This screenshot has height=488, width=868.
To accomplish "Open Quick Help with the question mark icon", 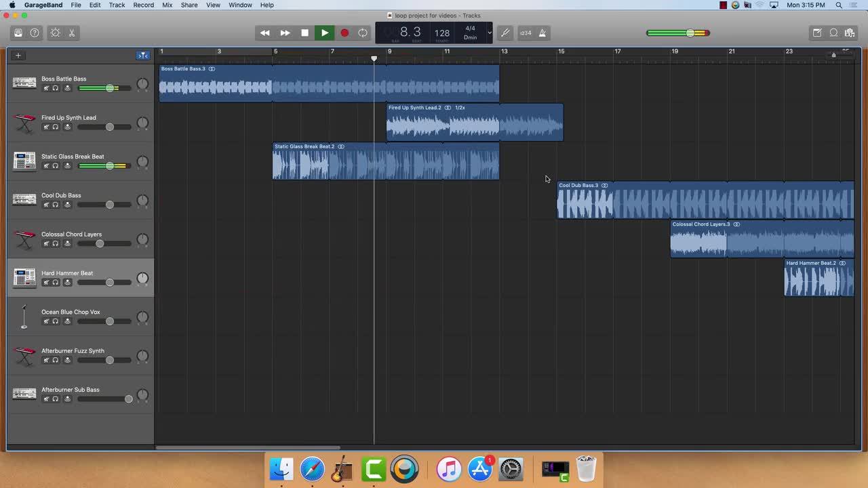I will click(x=35, y=33).
